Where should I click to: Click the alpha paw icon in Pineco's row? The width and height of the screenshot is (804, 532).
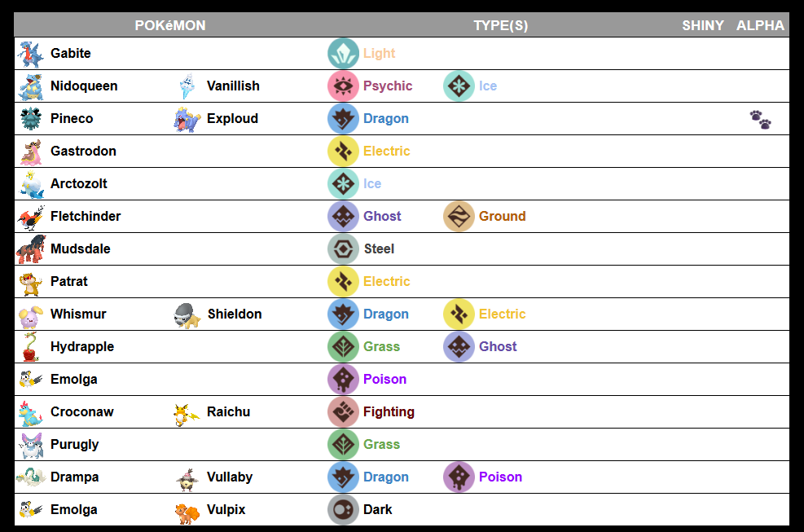pyautogui.click(x=760, y=121)
